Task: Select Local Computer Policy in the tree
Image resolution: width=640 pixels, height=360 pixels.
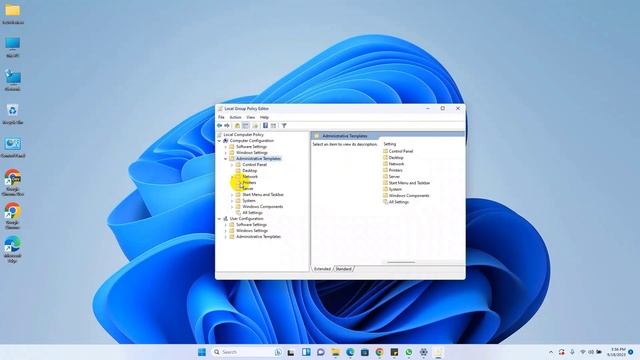Action: point(243,135)
